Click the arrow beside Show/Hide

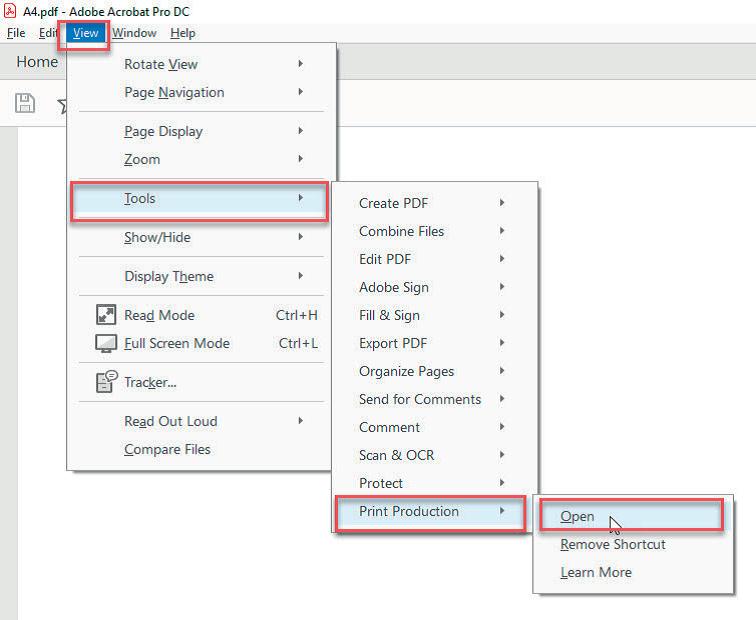coord(300,237)
